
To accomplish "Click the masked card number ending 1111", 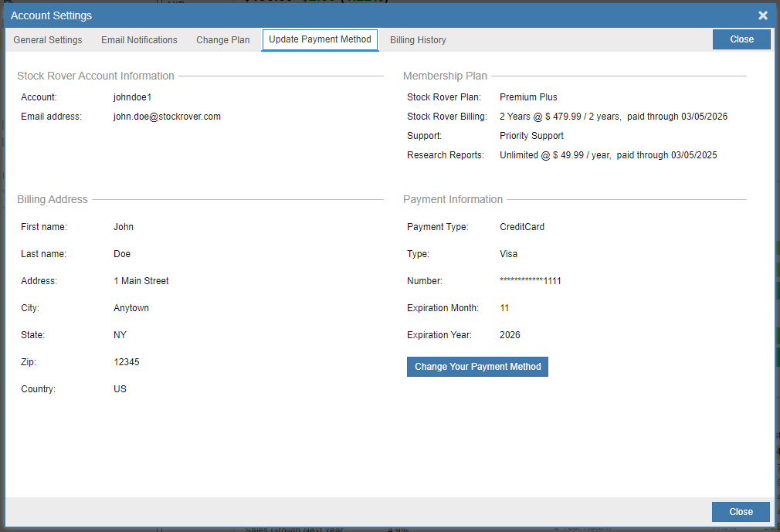I will [531, 281].
